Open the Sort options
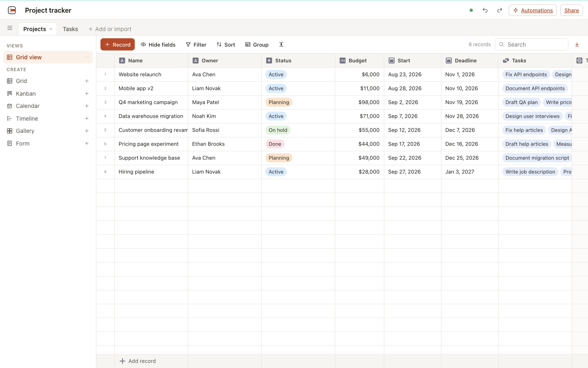The height and width of the screenshot is (368, 588). point(226,45)
